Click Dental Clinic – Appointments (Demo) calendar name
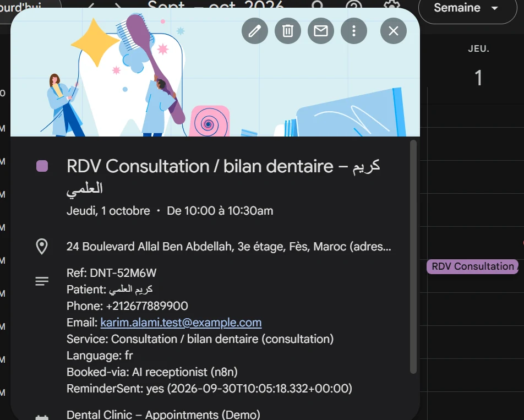 [163, 414]
